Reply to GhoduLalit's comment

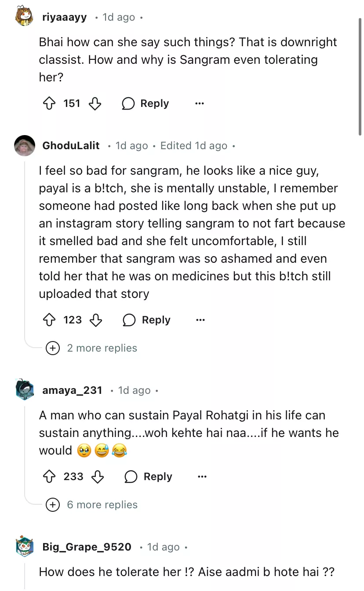point(146,320)
